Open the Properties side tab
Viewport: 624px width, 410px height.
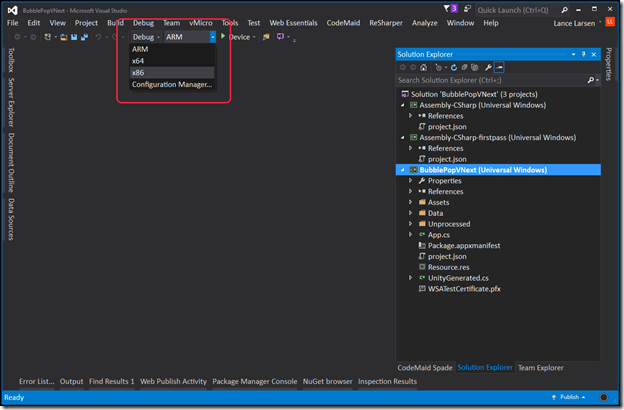pyautogui.click(x=608, y=64)
